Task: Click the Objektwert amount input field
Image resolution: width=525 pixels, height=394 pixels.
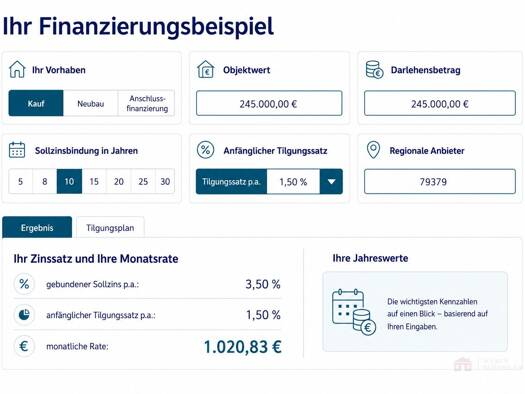Action: 269,103
